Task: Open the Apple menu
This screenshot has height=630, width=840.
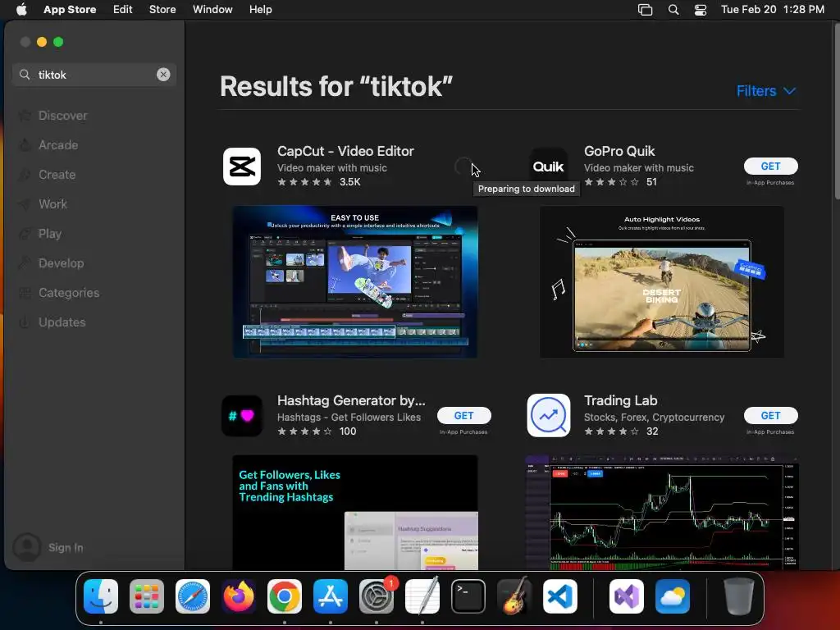Action: click(21, 9)
